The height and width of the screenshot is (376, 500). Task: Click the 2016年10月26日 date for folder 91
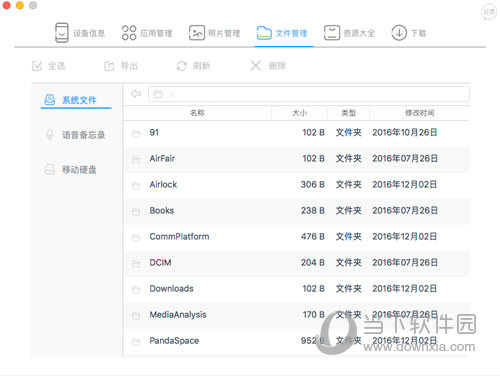coord(405,132)
